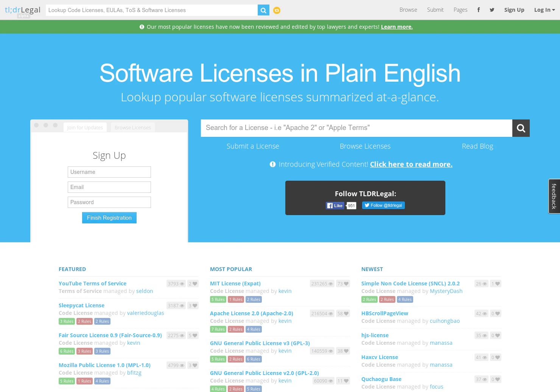Image resolution: width=560 pixels, height=392 pixels.
Task: Click heart badge for hjs-license
Action: point(496,335)
